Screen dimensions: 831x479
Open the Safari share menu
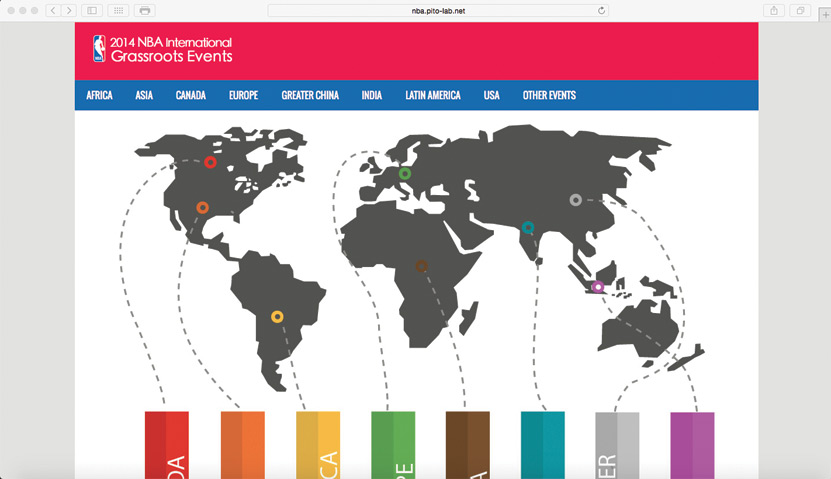774,10
